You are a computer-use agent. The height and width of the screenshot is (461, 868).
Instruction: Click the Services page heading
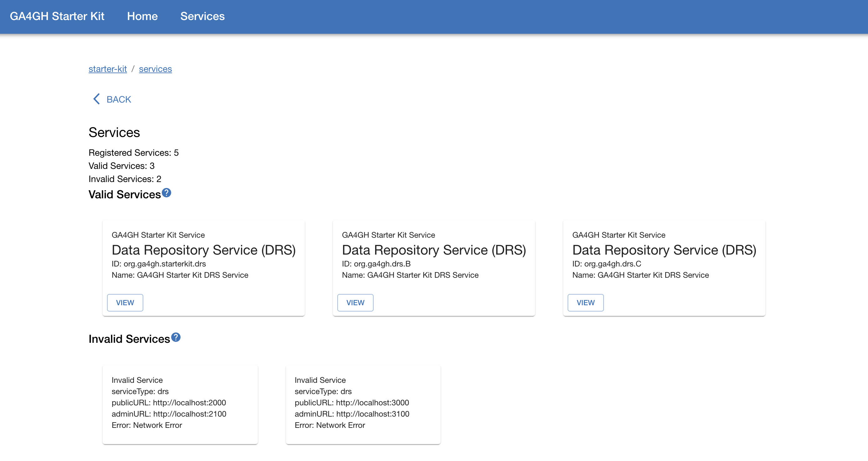[x=114, y=132]
